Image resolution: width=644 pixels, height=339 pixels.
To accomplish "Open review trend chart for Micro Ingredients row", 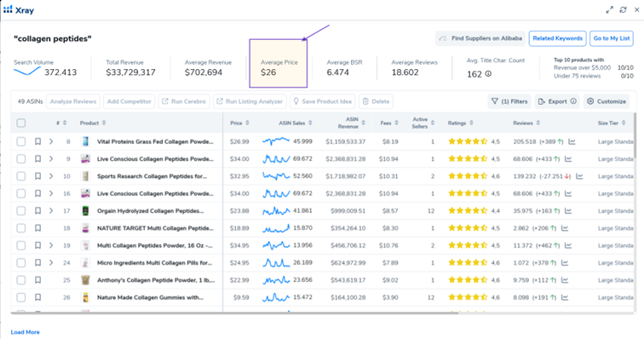I will tap(565, 262).
